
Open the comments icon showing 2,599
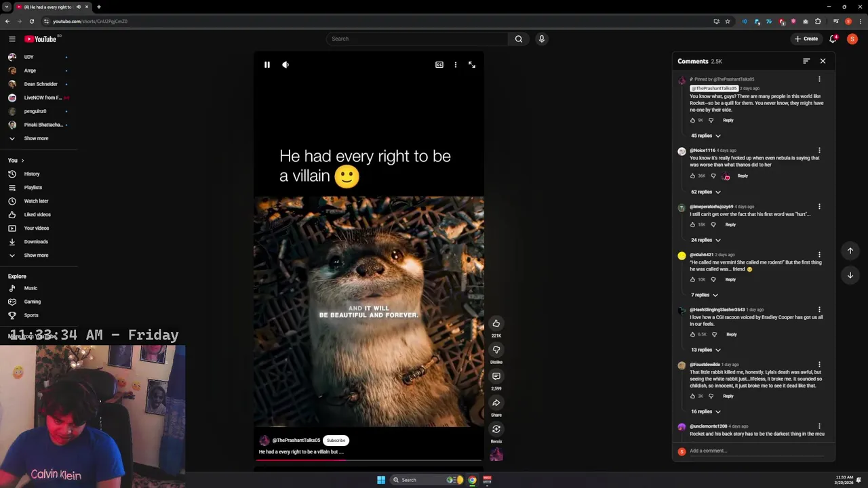tap(496, 376)
